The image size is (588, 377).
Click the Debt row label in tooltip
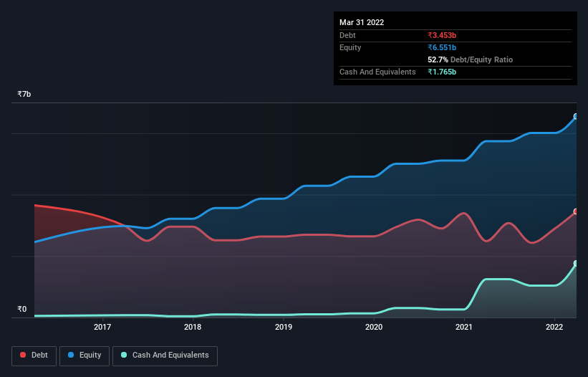tap(347, 35)
